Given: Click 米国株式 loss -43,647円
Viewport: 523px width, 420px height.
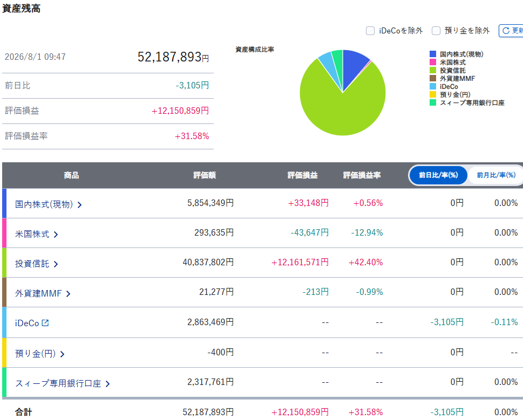Looking at the screenshot, I should (309, 232).
